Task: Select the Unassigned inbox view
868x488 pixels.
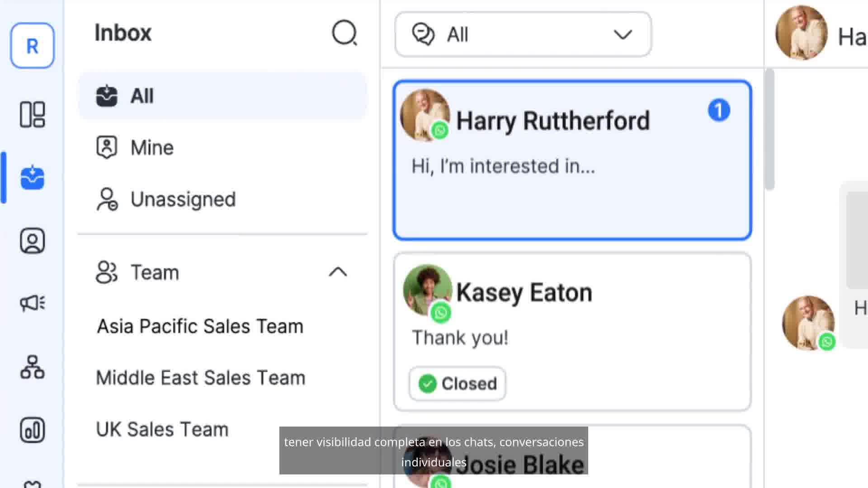Action: (222, 199)
